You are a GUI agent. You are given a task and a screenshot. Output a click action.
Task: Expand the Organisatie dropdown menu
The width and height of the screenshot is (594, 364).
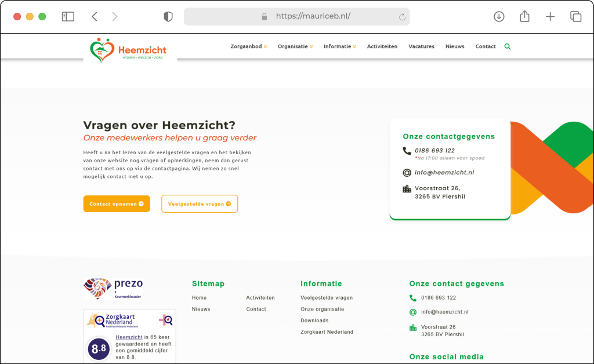click(295, 46)
